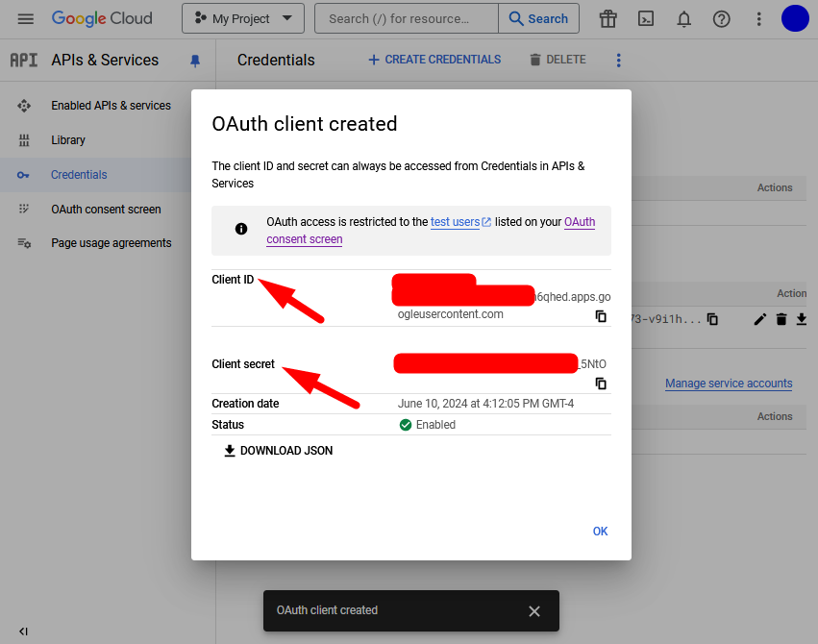Image resolution: width=818 pixels, height=644 pixels.
Task: Toggle the pin icon for APIs & Services
Action: tap(195, 61)
